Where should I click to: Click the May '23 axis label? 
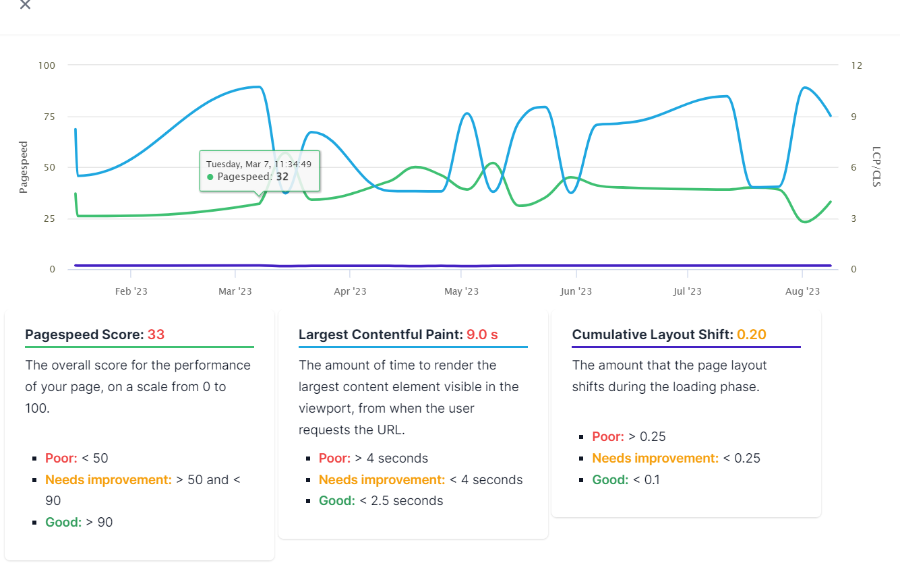(461, 291)
